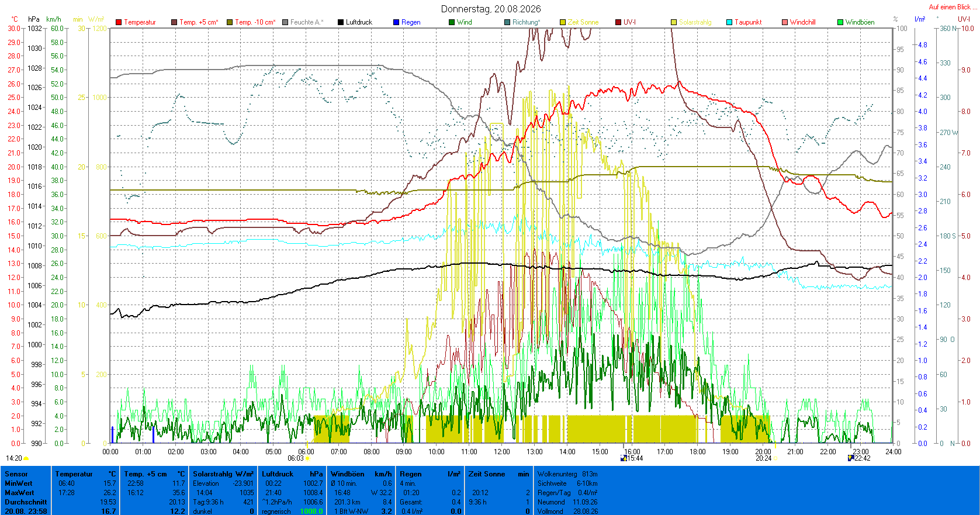Click the blue Regen legend square
The image size is (980, 515).
396,22
